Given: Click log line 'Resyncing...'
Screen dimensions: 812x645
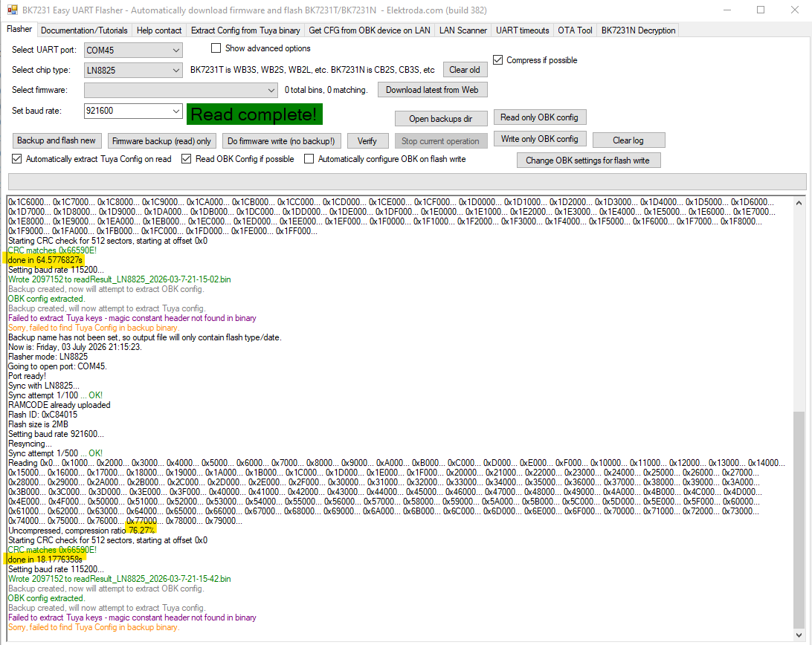Looking at the screenshot, I should [30, 444].
